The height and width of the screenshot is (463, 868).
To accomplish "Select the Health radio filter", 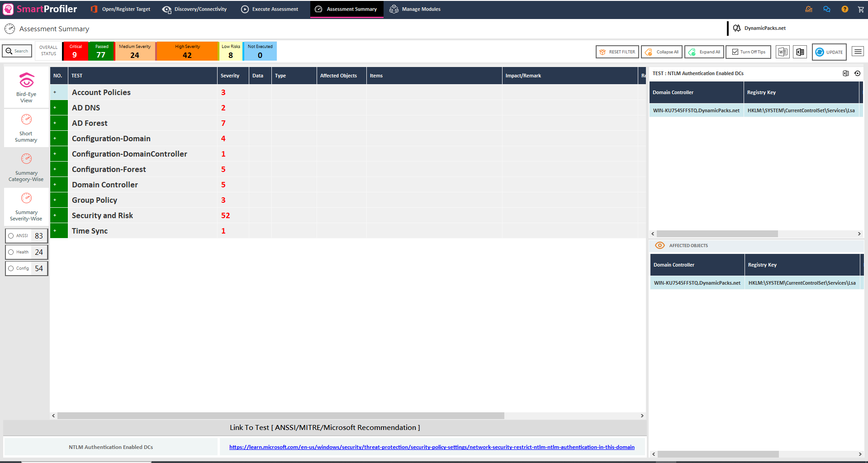I will click(11, 252).
